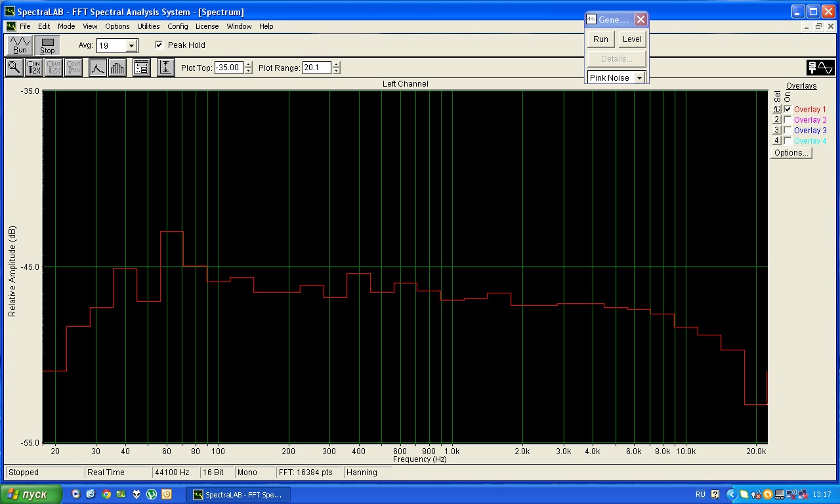This screenshot has height=504, width=840.
Task: Enable the Overlay 2 checkbox
Action: click(787, 120)
